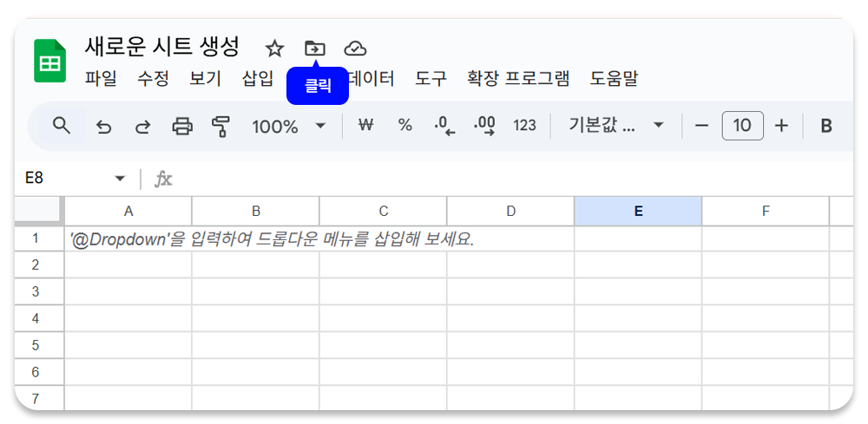Check the cloud save status icon
The image size is (868, 424).
355,49
